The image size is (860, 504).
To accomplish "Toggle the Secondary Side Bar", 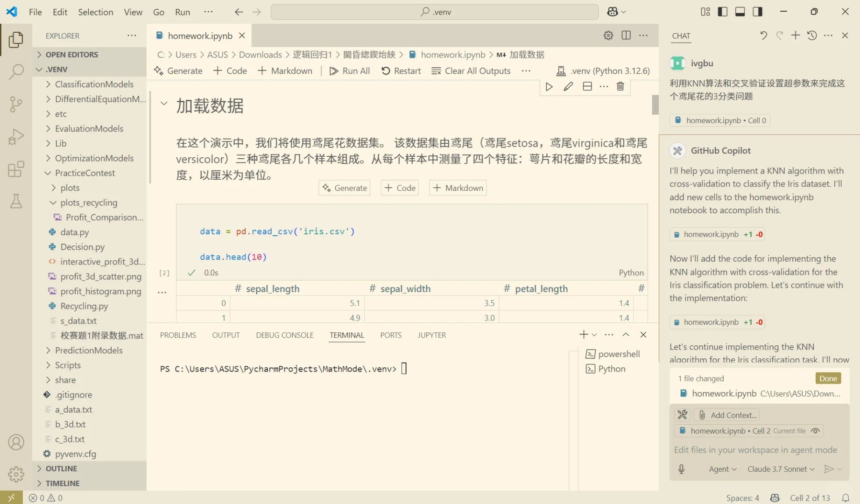I will click(757, 12).
